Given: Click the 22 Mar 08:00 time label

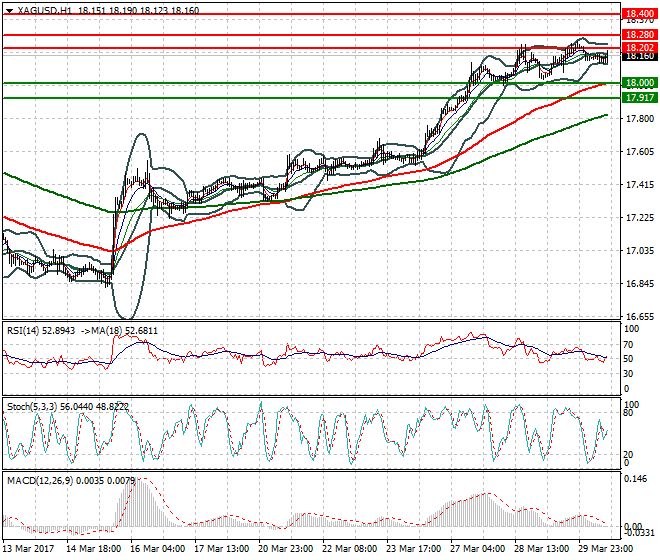Looking at the screenshot, I should click(349, 549).
